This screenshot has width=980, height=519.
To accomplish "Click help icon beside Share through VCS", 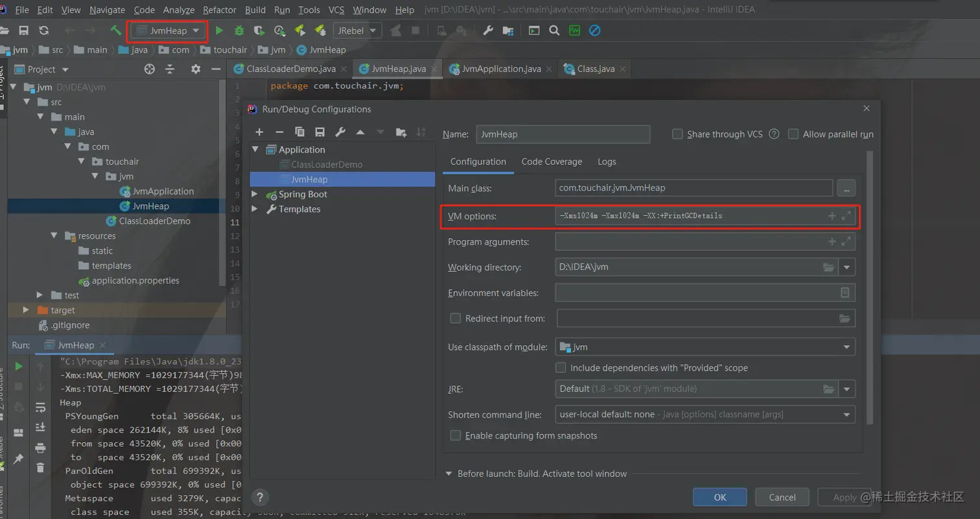I will (x=773, y=134).
